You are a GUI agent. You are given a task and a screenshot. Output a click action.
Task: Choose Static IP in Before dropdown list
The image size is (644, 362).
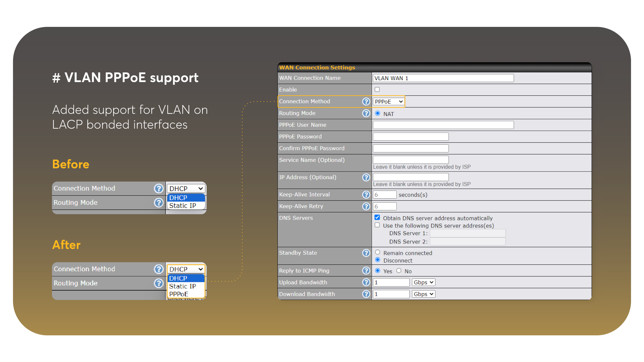point(183,206)
